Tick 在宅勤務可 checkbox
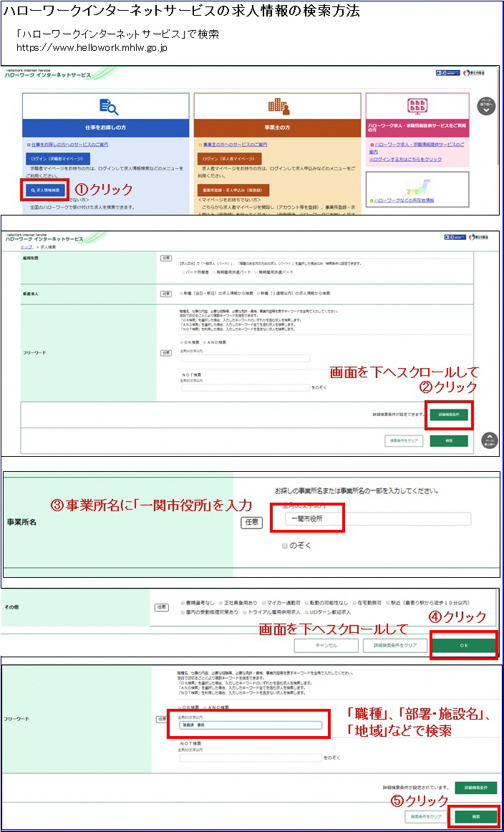Viewport: 504px width, 832px height. point(354,603)
